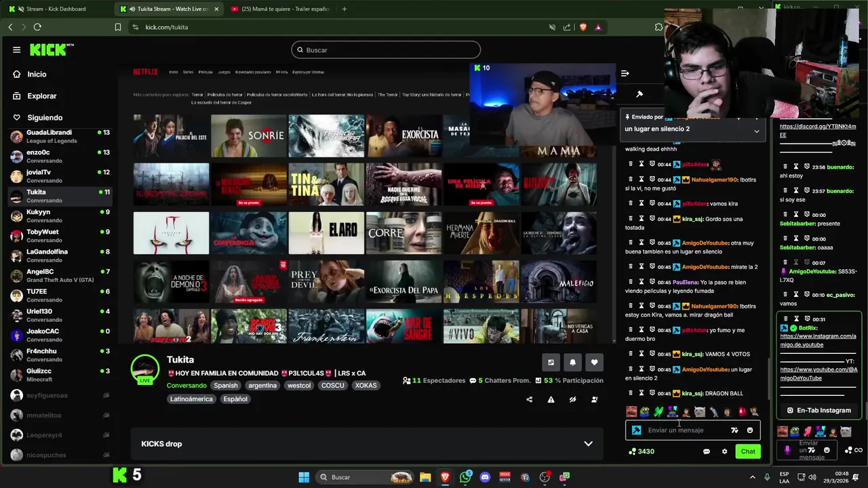Open moderator hammer tool atop chat
The height and width of the screenshot is (488, 868).
coord(639,94)
